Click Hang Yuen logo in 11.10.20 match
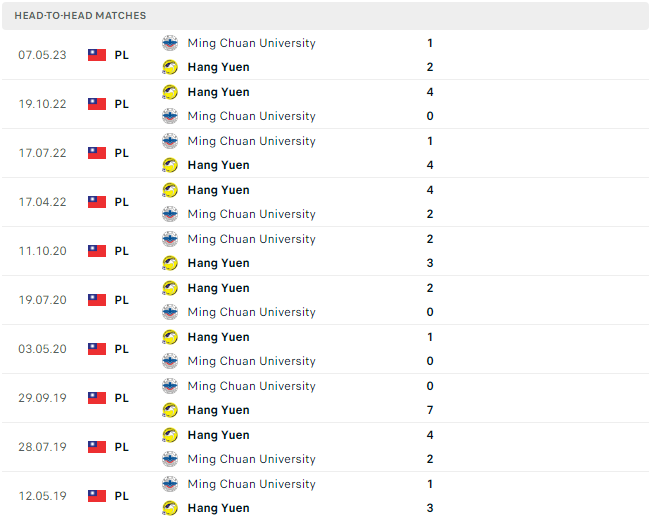 coord(170,263)
